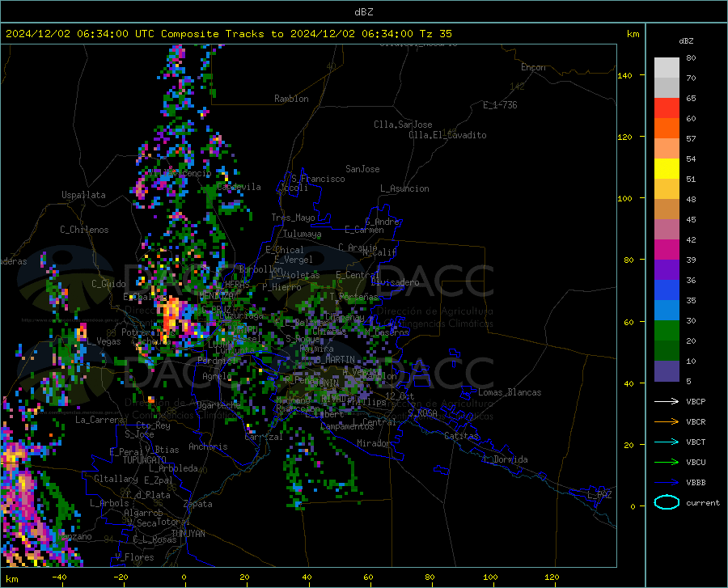Click the 'Catitas' map label
The height and width of the screenshot is (588, 728).
[462, 436]
